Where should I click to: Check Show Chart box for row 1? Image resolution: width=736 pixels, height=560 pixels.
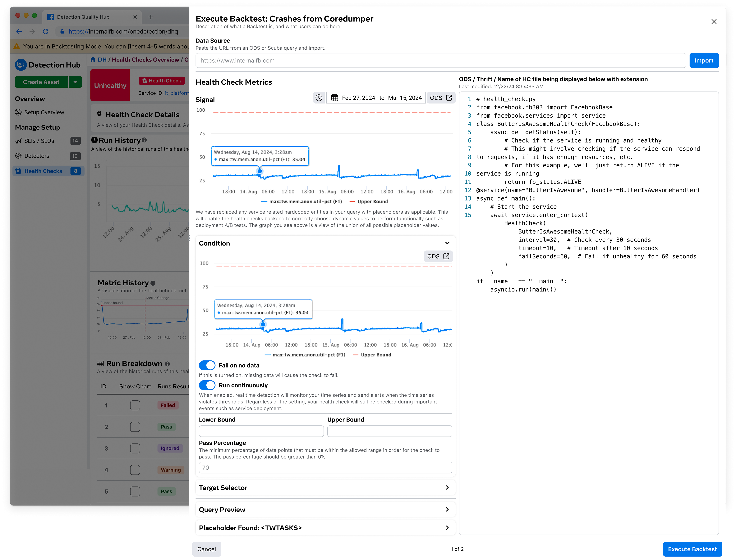pyautogui.click(x=135, y=405)
